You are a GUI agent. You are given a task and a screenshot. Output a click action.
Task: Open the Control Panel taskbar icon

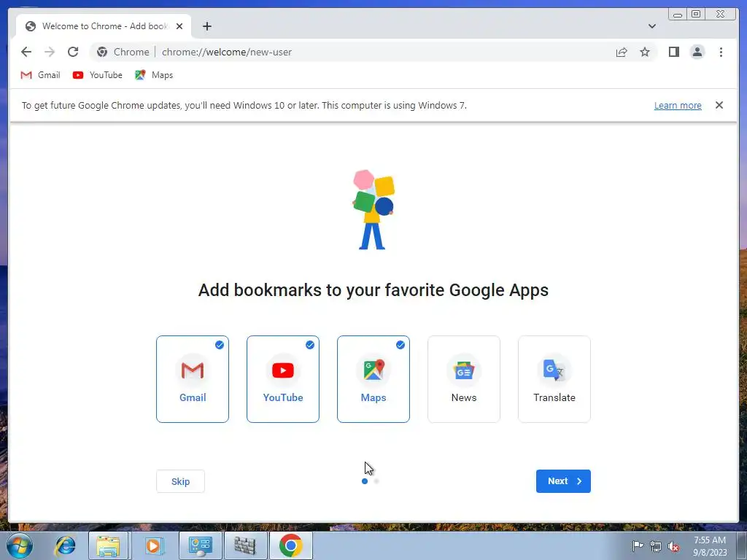(x=200, y=545)
